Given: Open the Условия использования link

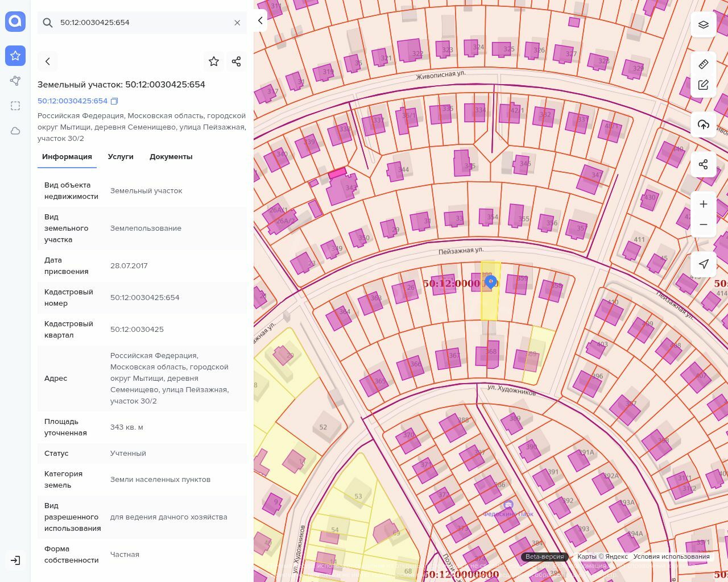Looking at the screenshot, I should (x=671, y=556).
